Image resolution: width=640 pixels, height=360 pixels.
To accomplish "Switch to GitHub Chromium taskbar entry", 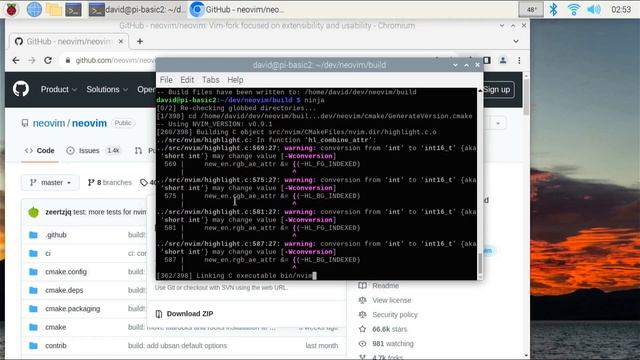I will pos(238,9).
